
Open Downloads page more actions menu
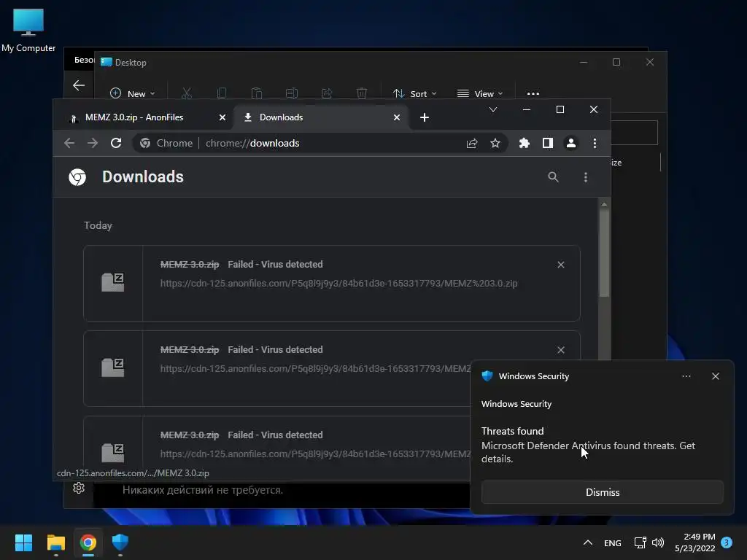pyautogui.click(x=586, y=176)
